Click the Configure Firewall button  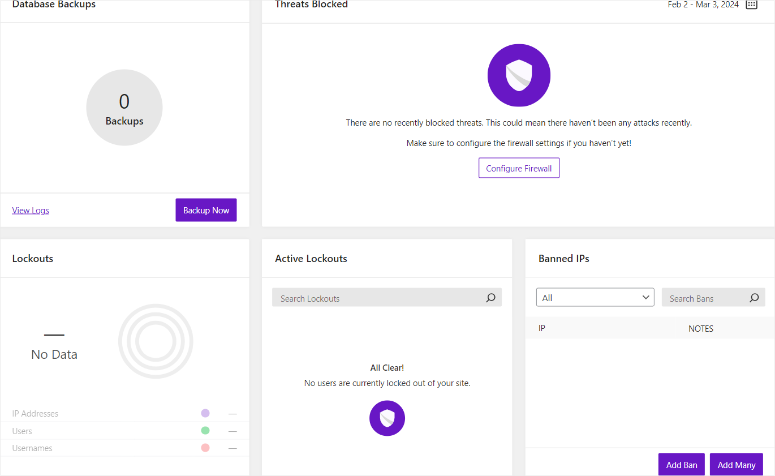coord(518,168)
